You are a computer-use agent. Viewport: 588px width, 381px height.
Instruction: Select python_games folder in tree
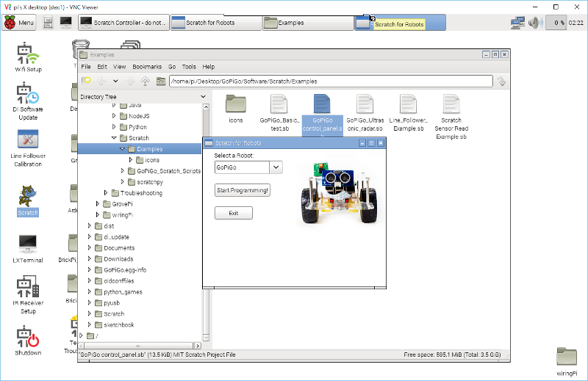pos(123,292)
